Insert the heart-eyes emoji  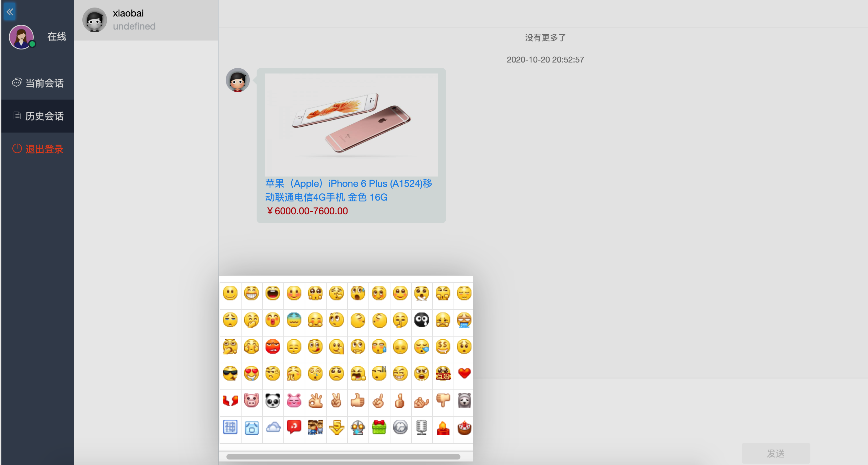pos(251,373)
